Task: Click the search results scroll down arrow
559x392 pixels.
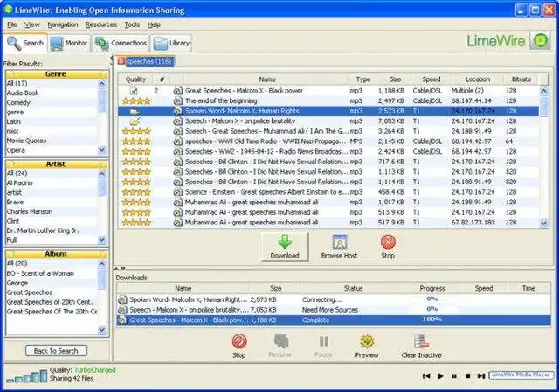Action: (x=543, y=224)
